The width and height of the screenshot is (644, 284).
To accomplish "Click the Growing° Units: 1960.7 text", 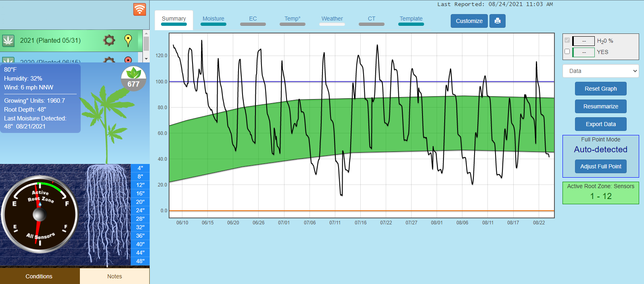I will click(x=35, y=101).
